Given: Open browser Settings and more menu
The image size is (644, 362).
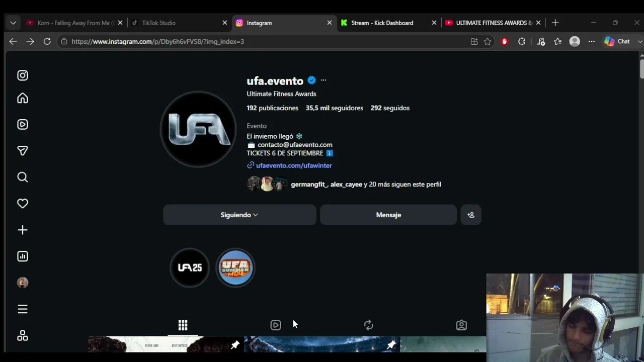Looking at the screenshot, I should [x=592, y=42].
